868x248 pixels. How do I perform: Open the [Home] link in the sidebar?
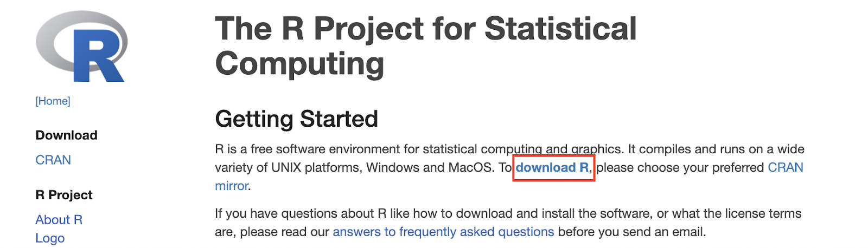click(x=53, y=101)
